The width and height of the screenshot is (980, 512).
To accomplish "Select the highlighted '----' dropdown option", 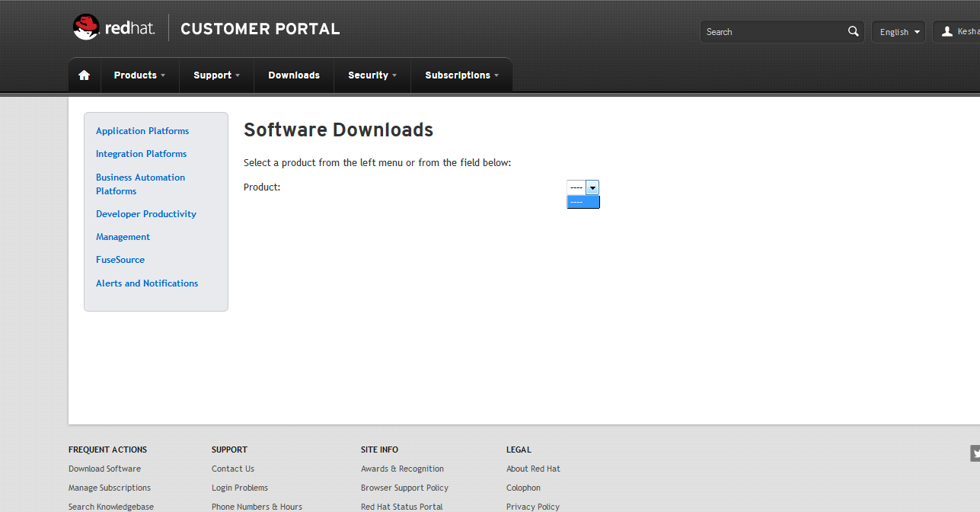I will coord(583,202).
